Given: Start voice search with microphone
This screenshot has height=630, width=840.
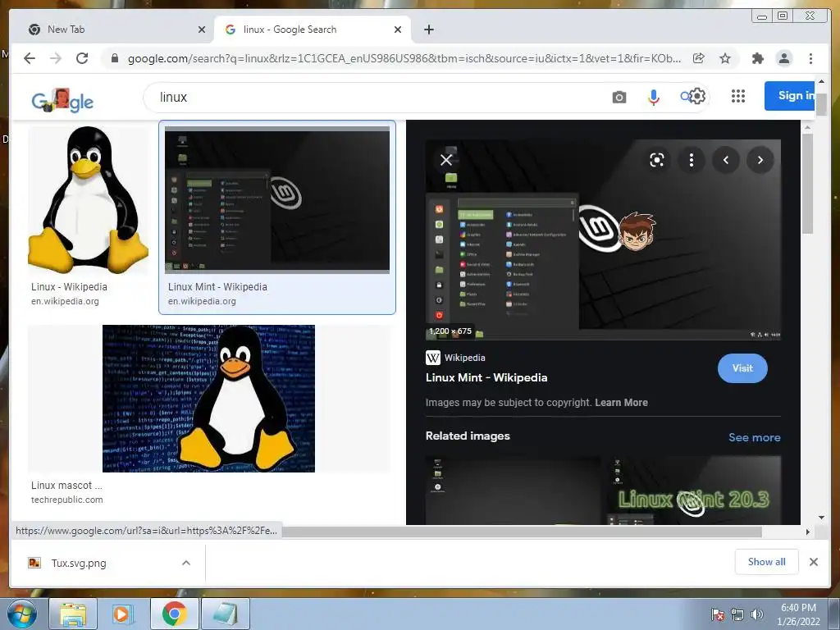Looking at the screenshot, I should (x=653, y=97).
